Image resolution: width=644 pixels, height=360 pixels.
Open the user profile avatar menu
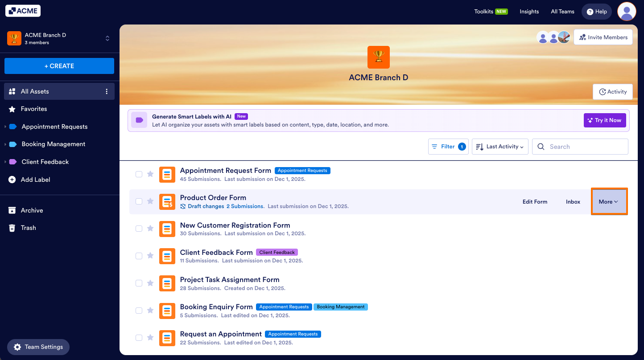[x=627, y=12]
